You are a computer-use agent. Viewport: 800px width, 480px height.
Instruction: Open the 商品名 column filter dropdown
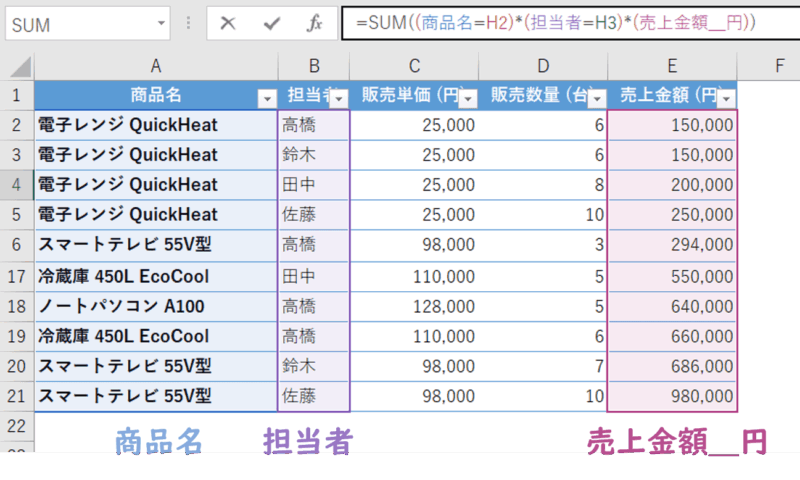(267, 97)
